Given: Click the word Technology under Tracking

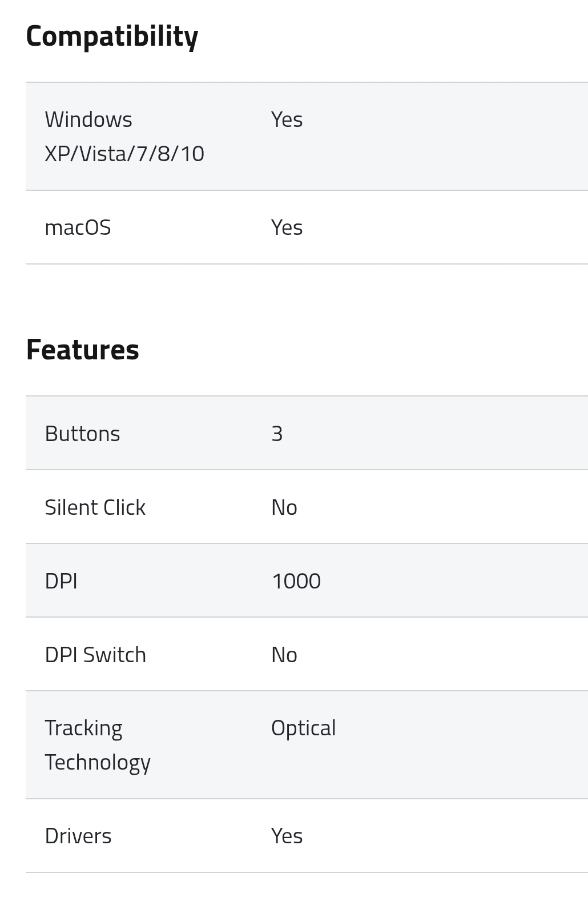Looking at the screenshot, I should point(98,763).
